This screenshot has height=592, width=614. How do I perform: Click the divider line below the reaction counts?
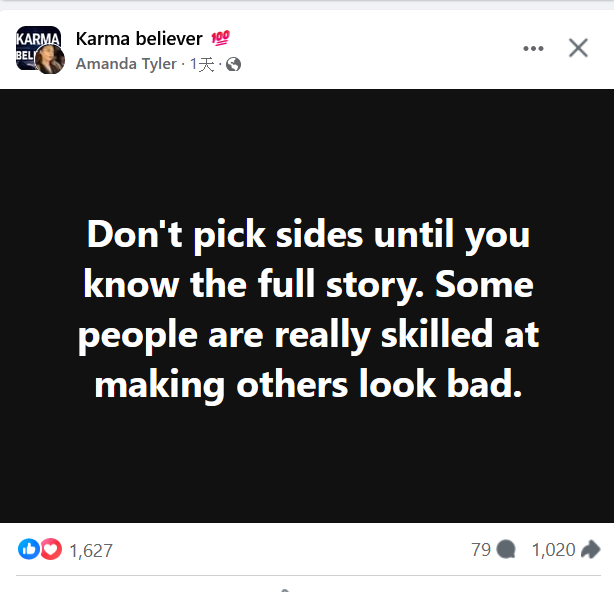(x=307, y=575)
